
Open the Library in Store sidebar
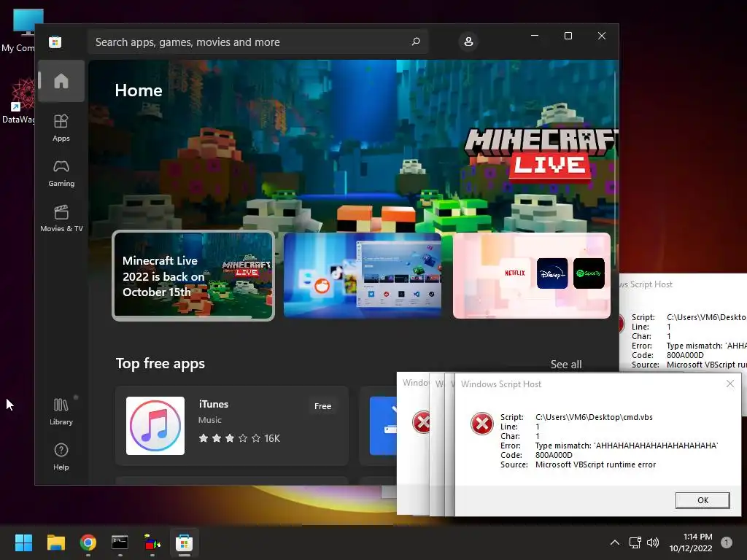pos(61,412)
